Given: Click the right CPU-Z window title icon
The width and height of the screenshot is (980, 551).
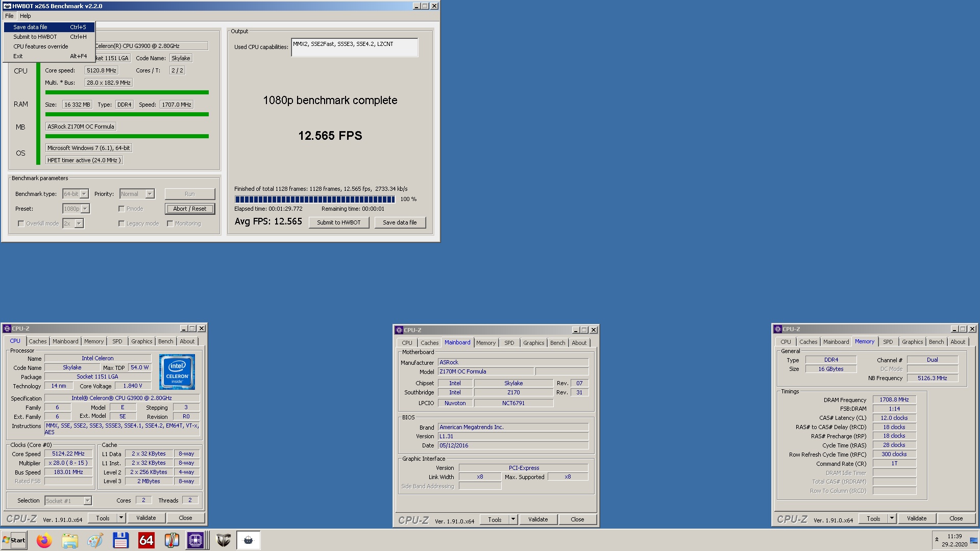Looking at the screenshot, I should (x=778, y=329).
